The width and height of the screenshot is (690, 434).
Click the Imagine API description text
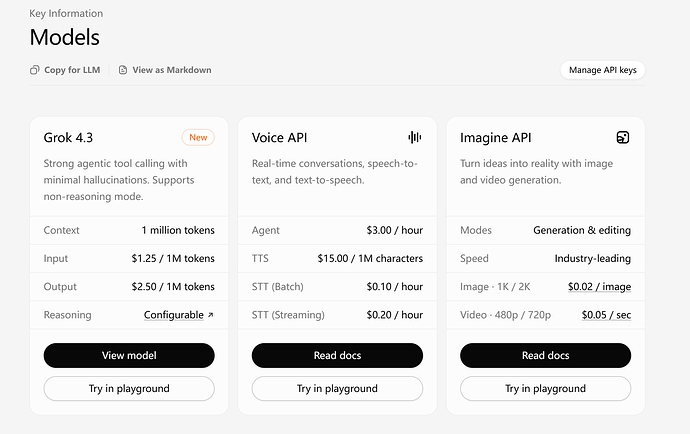pos(536,172)
